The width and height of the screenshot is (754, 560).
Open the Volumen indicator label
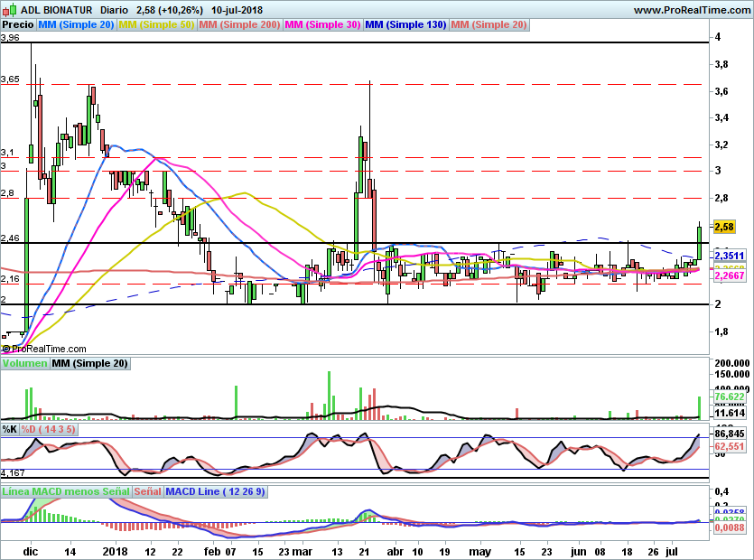pyautogui.click(x=24, y=363)
